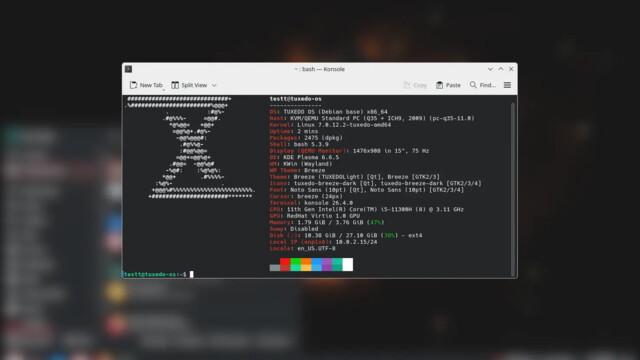Click the Konsole window title text
Screen dimensions: 640x360
(x=320, y=69)
